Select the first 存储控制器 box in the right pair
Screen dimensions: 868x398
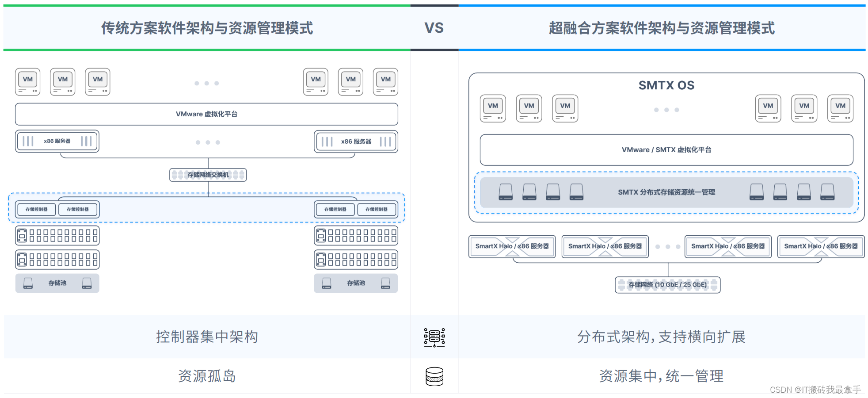(x=335, y=209)
